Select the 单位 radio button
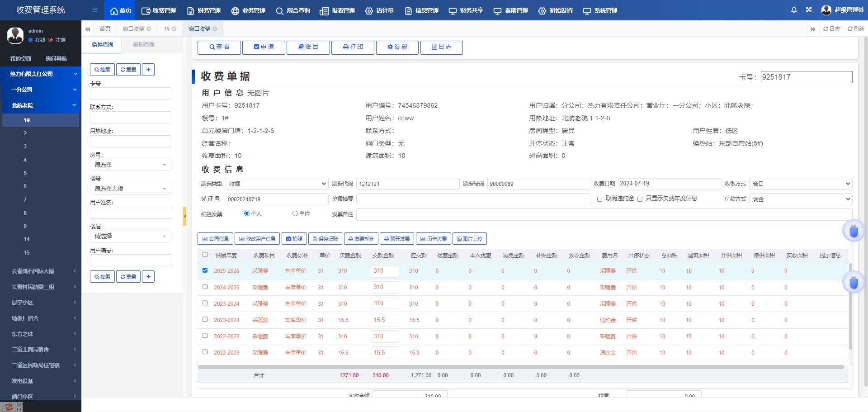The width and height of the screenshot is (868, 412). [x=295, y=213]
